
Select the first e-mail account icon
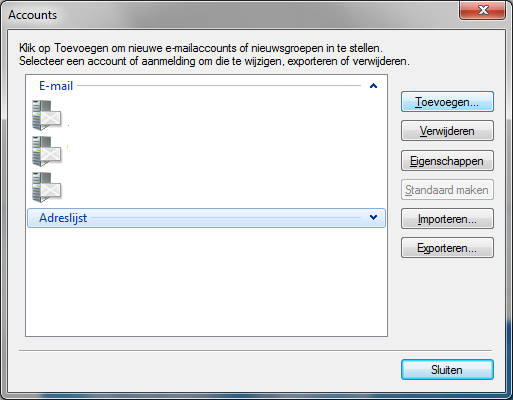pyautogui.click(x=47, y=115)
